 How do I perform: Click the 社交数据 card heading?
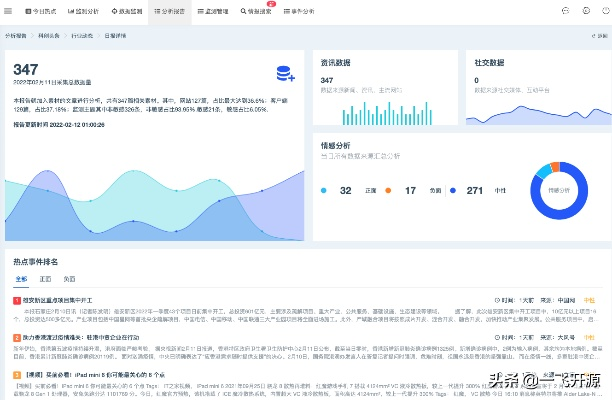489,62
